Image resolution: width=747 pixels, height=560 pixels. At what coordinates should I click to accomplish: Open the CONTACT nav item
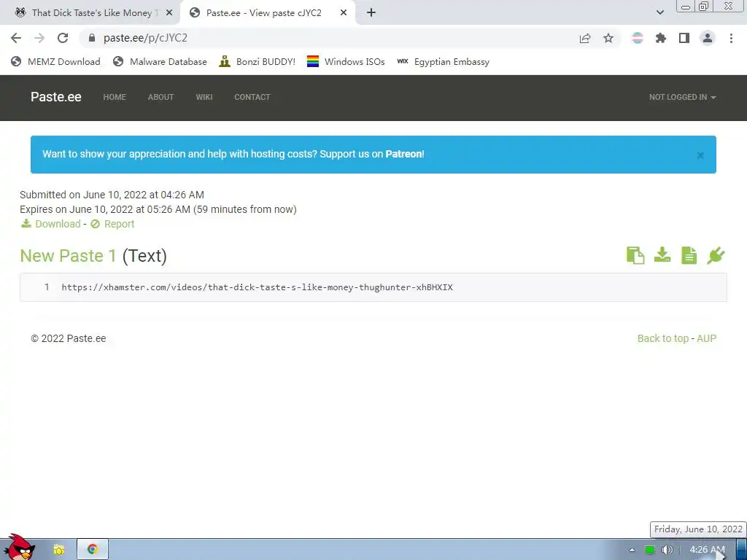252,97
